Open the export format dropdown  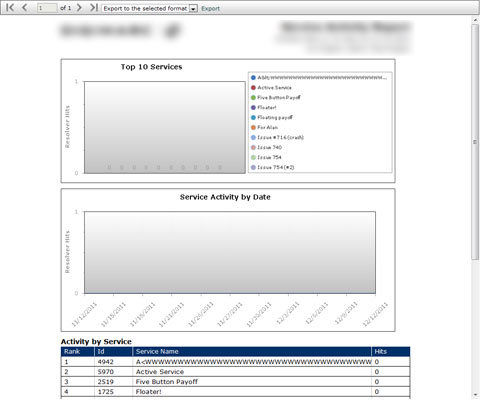193,9
